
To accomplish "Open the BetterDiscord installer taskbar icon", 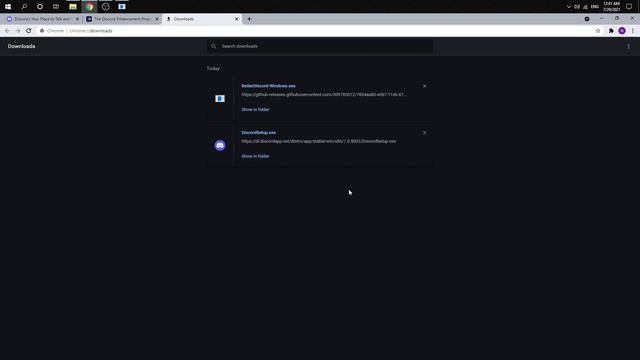I will click(x=122, y=7).
